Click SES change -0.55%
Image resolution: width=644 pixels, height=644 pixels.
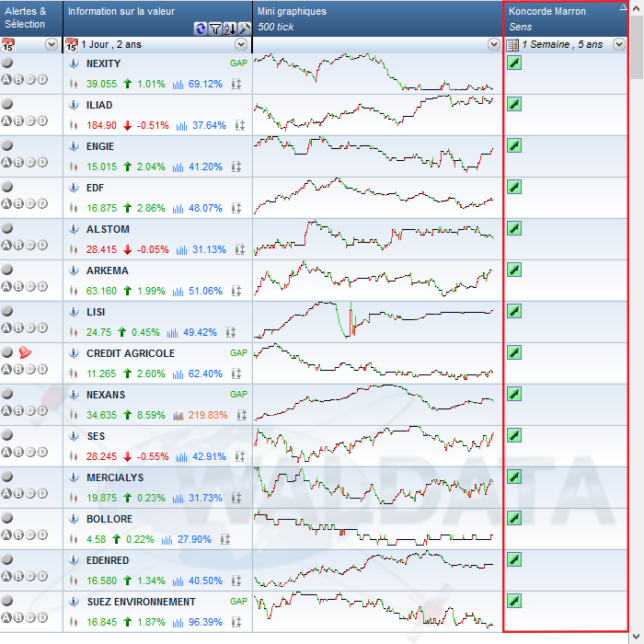point(153,456)
